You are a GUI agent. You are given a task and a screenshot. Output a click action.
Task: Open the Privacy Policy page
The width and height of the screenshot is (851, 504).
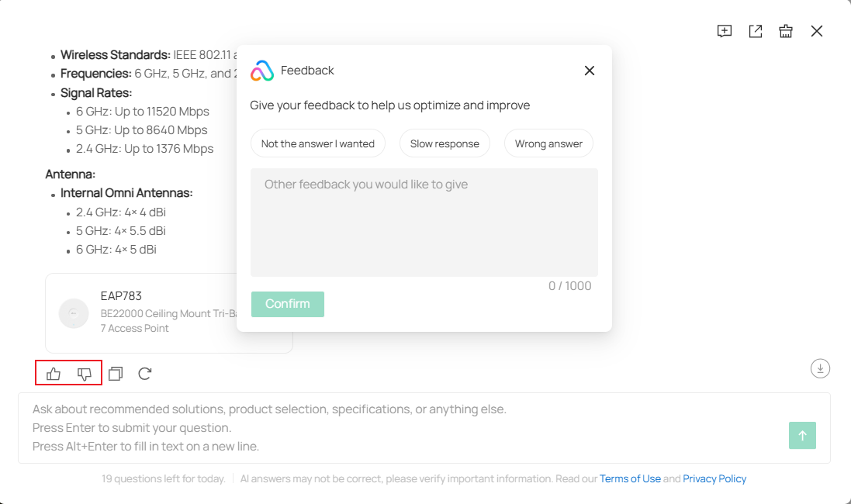click(x=714, y=478)
